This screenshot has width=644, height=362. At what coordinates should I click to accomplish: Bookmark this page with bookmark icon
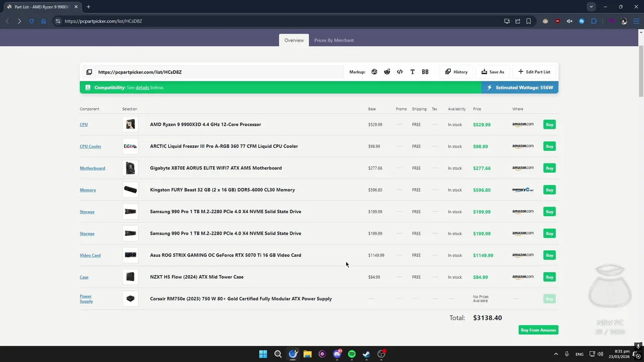(529, 21)
